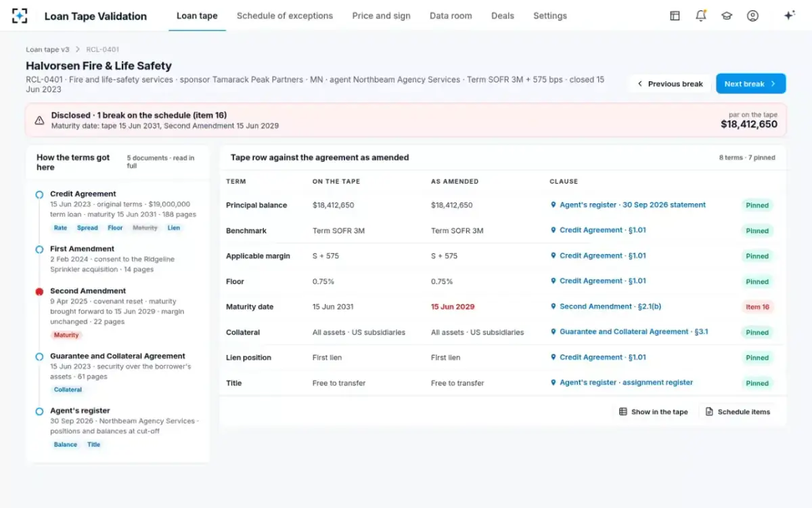
Task: Open Agent's register assignment register link
Action: [627, 383]
